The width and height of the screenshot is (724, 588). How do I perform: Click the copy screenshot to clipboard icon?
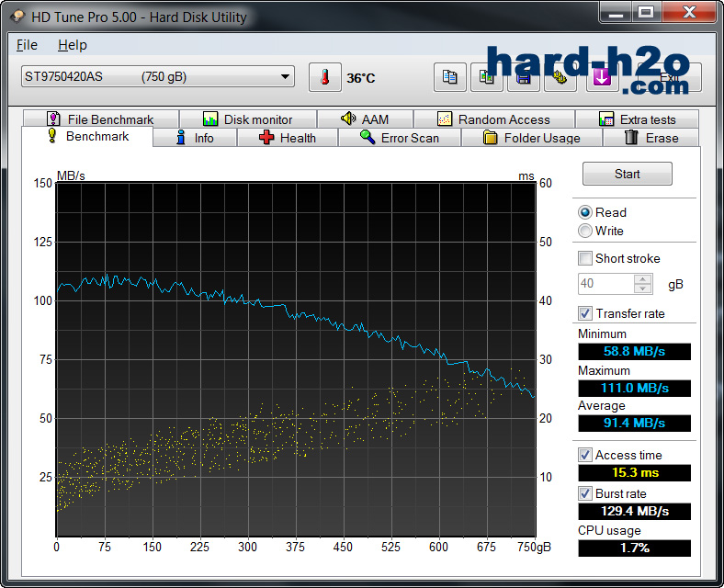tap(487, 77)
